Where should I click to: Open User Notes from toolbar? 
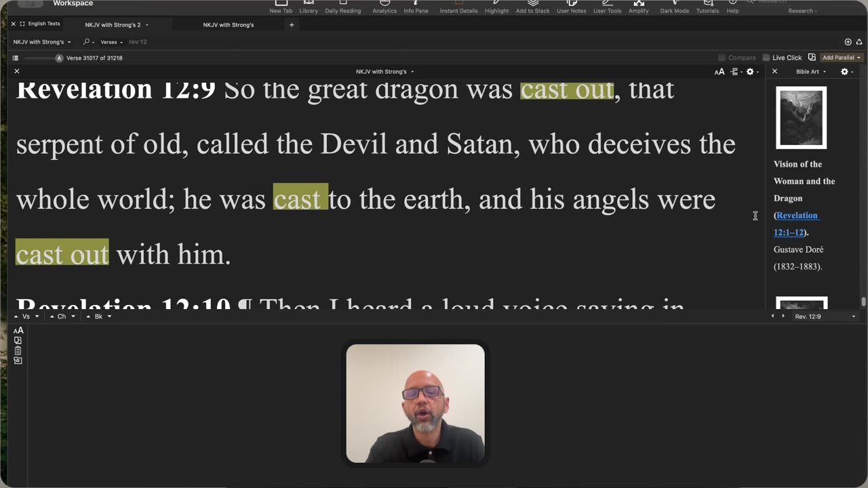(x=572, y=7)
